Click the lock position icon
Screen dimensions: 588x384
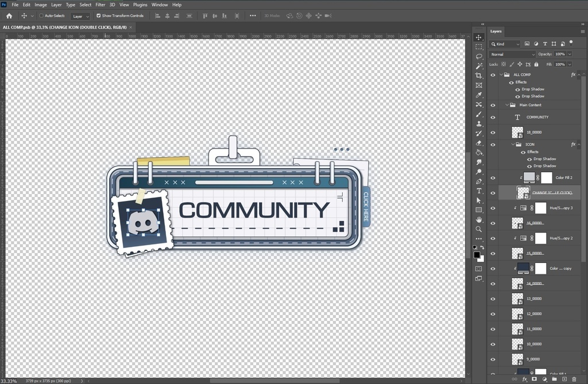coord(520,64)
